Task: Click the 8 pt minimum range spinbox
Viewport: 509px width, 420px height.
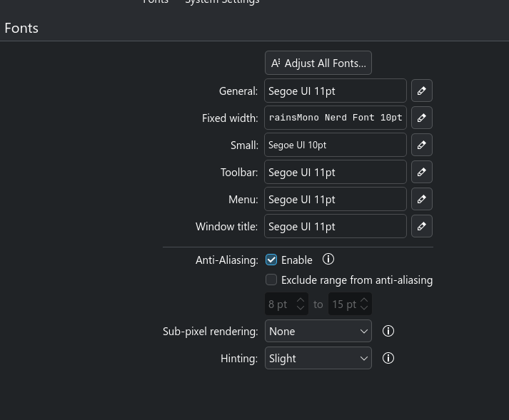Action: click(x=286, y=304)
